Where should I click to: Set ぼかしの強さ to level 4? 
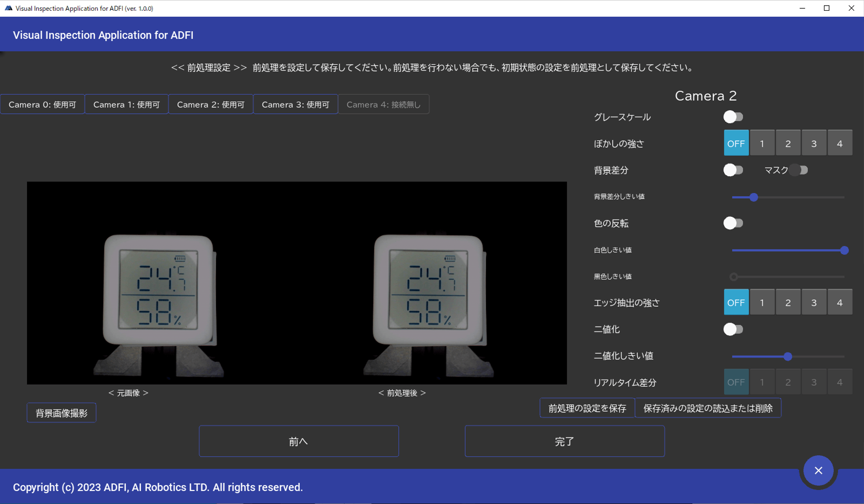pos(840,144)
